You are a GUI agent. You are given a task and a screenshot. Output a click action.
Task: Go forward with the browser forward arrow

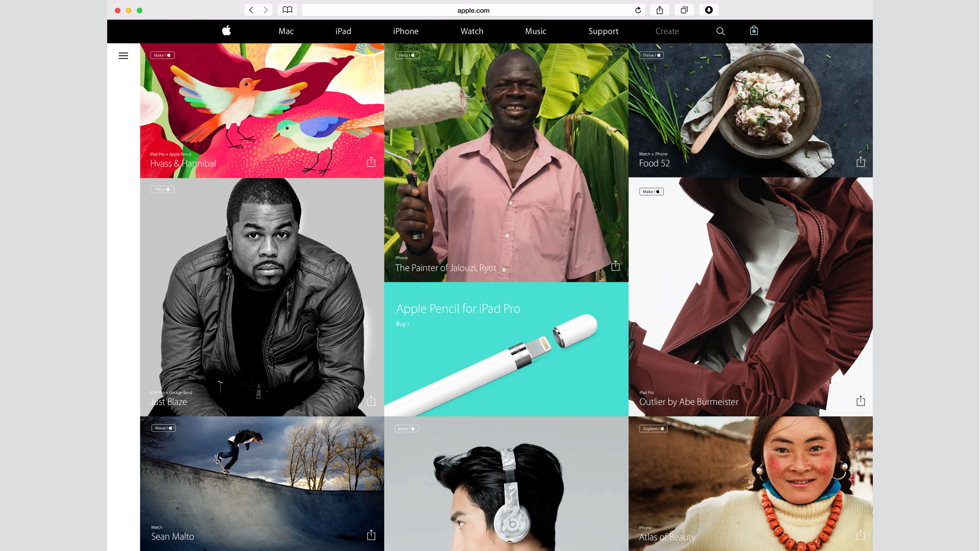[x=265, y=10]
